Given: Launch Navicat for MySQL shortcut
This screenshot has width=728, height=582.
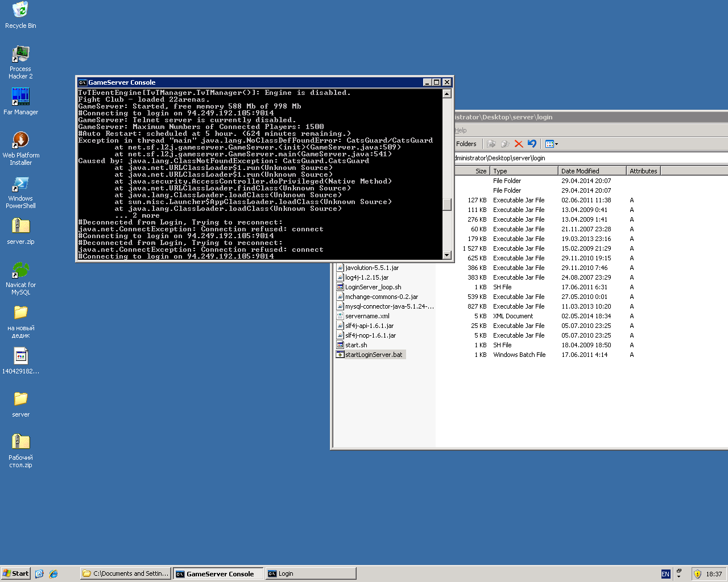Looking at the screenshot, I should point(20,277).
